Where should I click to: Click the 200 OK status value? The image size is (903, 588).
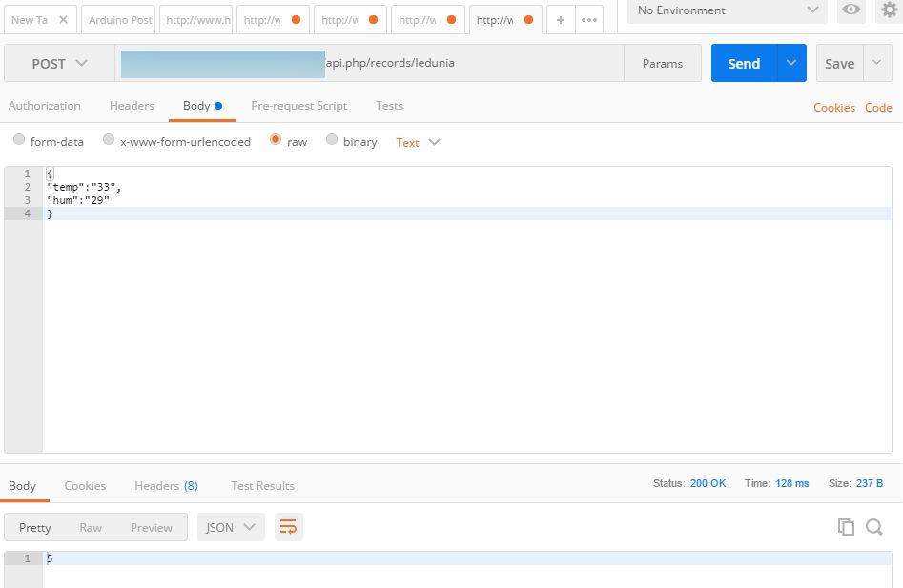[708, 483]
